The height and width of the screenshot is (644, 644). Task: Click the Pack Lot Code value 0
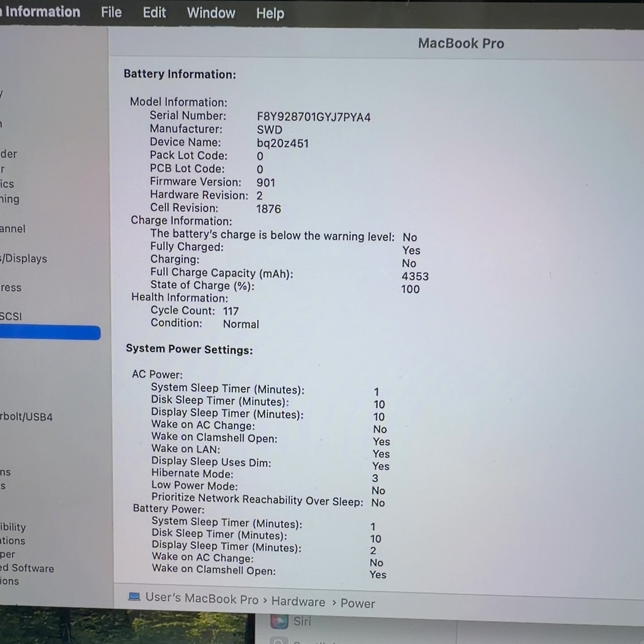260,156
